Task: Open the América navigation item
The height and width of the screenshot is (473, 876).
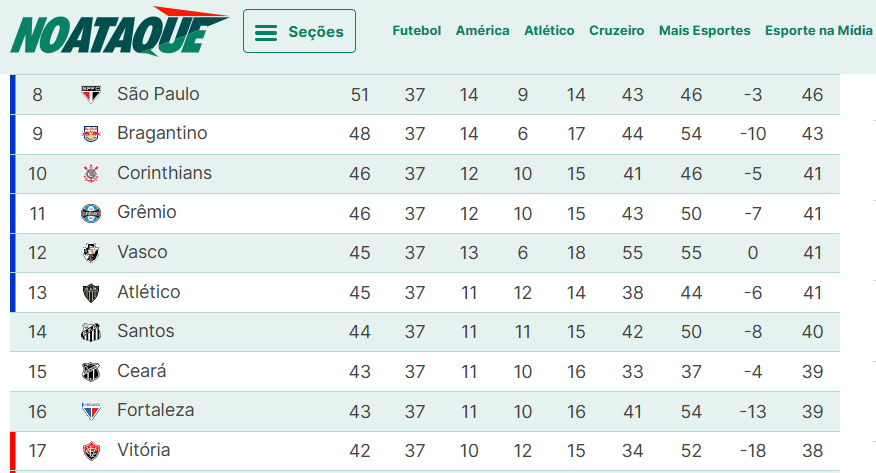Action: [x=482, y=31]
